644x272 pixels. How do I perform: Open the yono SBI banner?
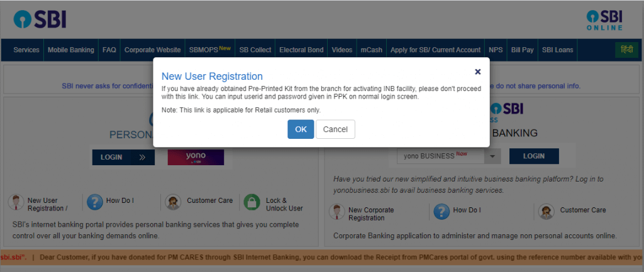click(x=196, y=157)
